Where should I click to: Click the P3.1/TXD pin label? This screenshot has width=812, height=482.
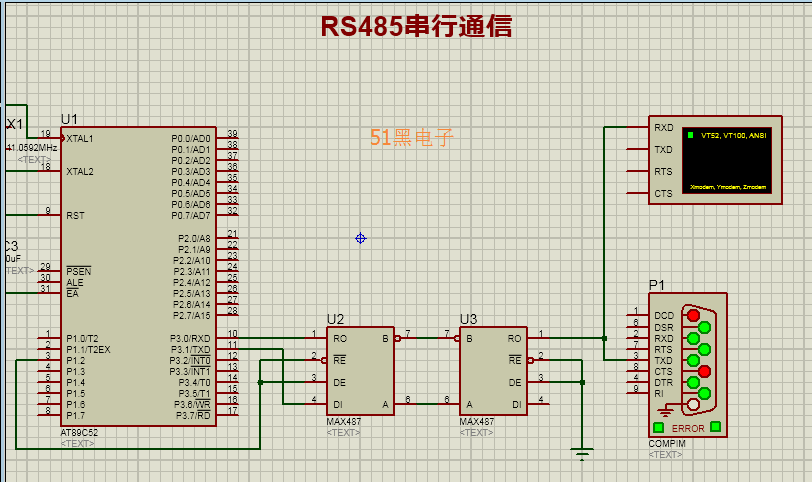[191, 349]
